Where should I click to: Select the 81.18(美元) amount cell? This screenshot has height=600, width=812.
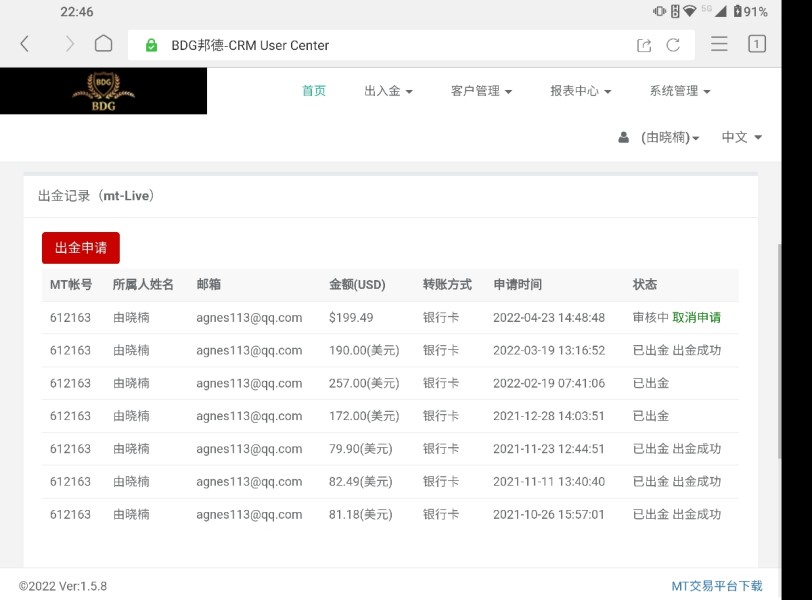tap(360, 515)
